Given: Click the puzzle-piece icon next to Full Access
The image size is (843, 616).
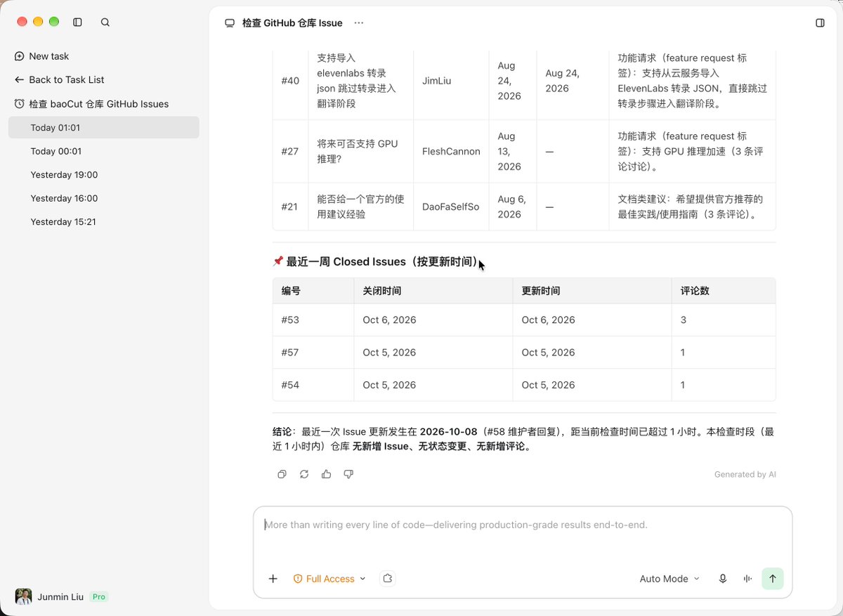Looking at the screenshot, I should click(x=388, y=579).
